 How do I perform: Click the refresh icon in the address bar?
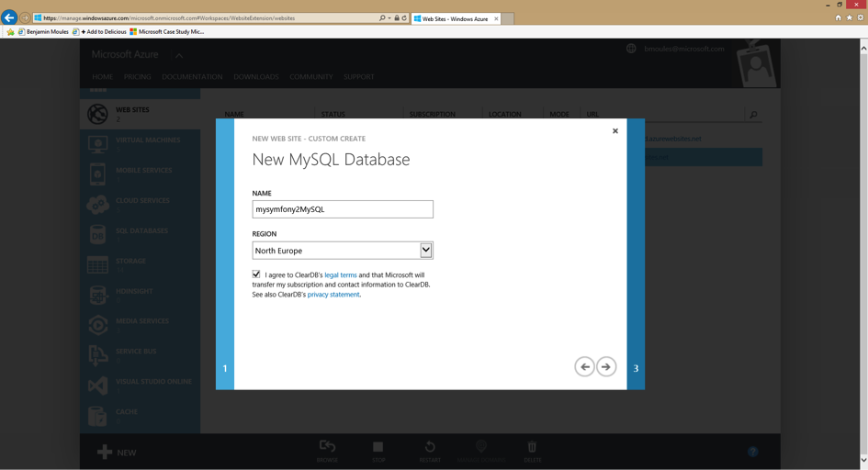[404, 18]
